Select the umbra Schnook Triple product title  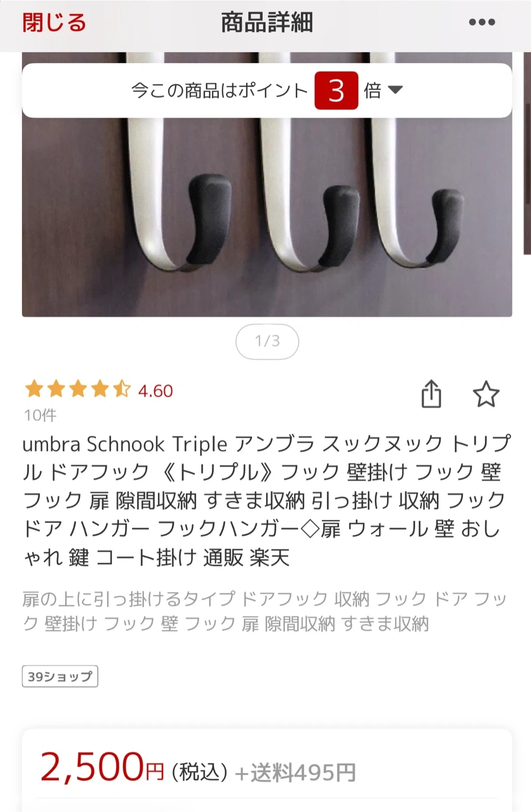pyautogui.click(x=267, y=501)
